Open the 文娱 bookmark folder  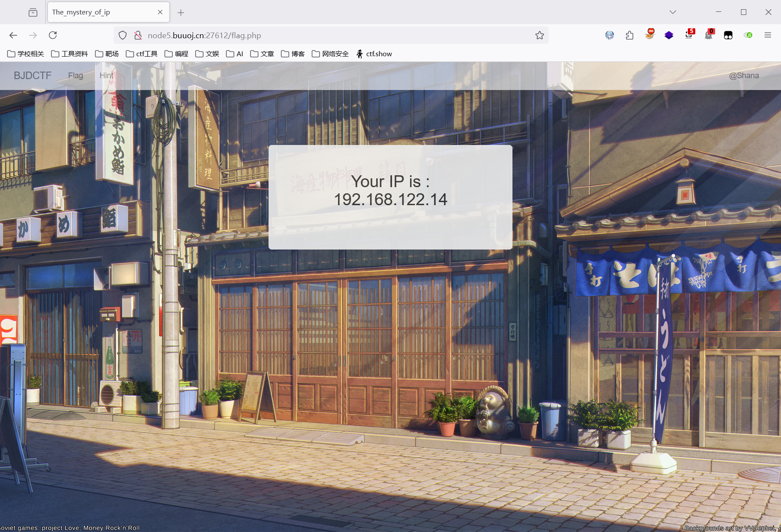click(207, 54)
